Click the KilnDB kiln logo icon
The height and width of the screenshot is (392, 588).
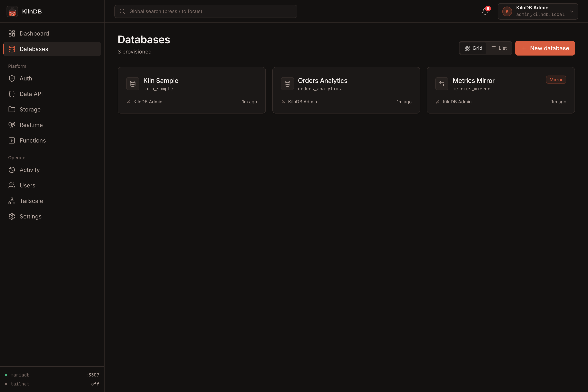coord(12,11)
